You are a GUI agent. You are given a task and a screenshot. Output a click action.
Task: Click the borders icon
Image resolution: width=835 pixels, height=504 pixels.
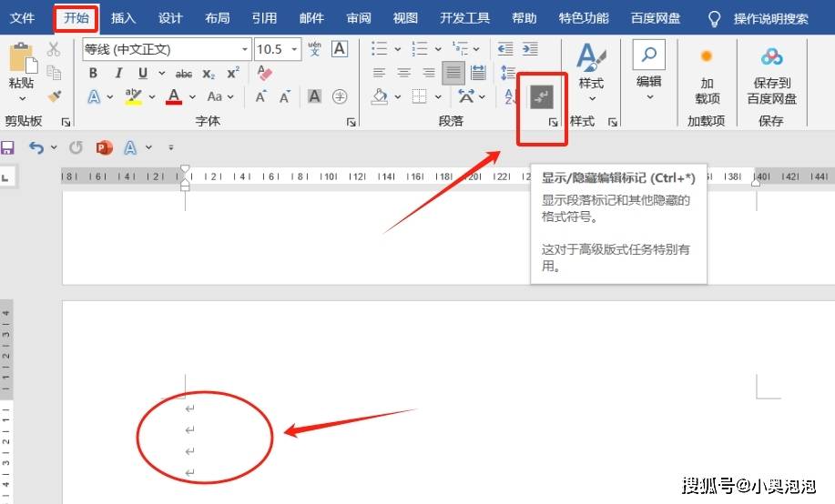click(420, 96)
